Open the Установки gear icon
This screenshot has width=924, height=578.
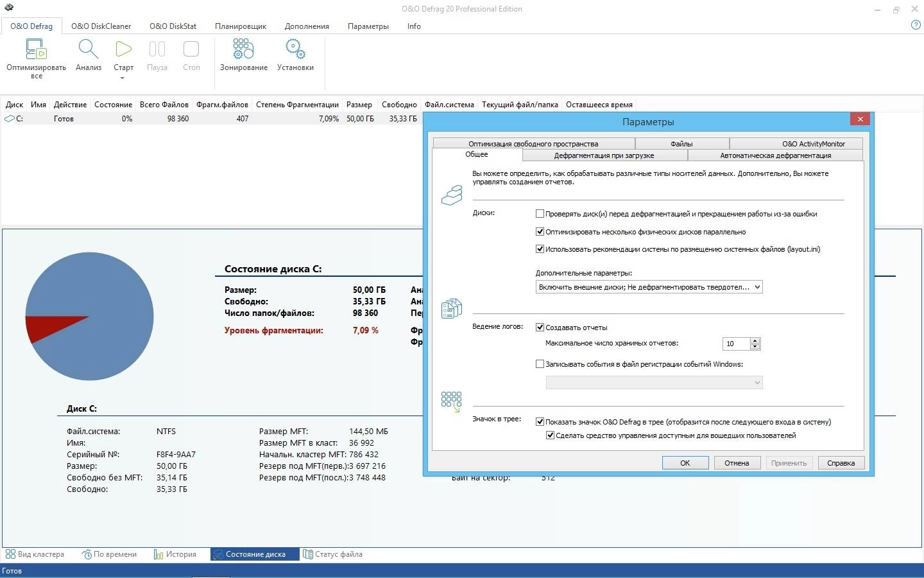[x=295, y=49]
